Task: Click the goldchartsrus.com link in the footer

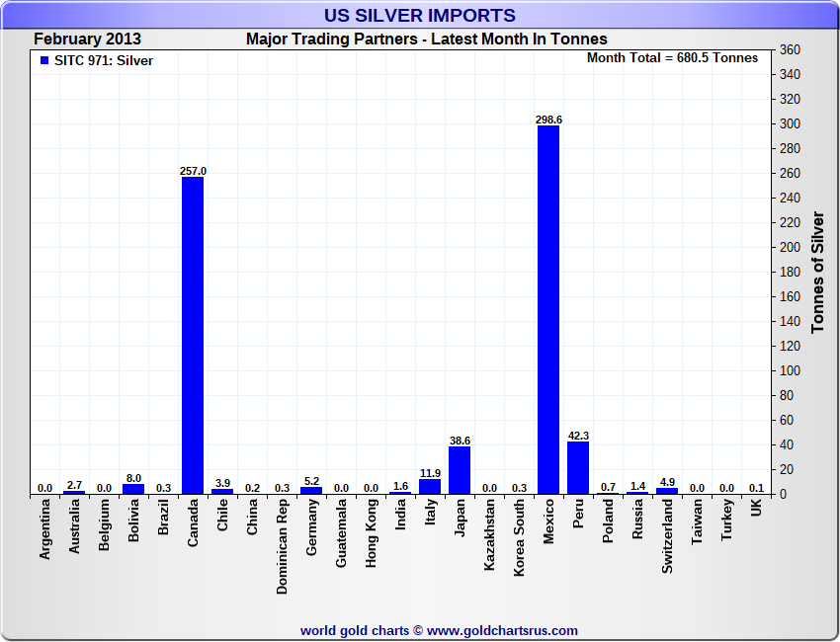Action: [x=502, y=631]
